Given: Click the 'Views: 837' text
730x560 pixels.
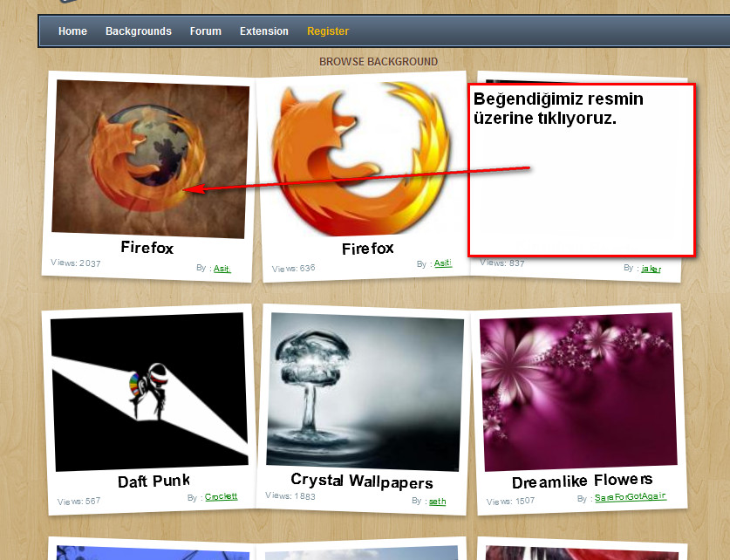Looking at the screenshot, I should click(x=502, y=263).
